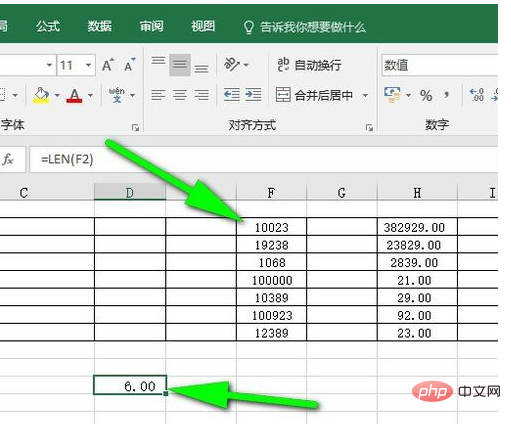Click the fx insert function button
The height and width of the screenshot is (424, 511).
pyautogui.click(x=8, y=159)
